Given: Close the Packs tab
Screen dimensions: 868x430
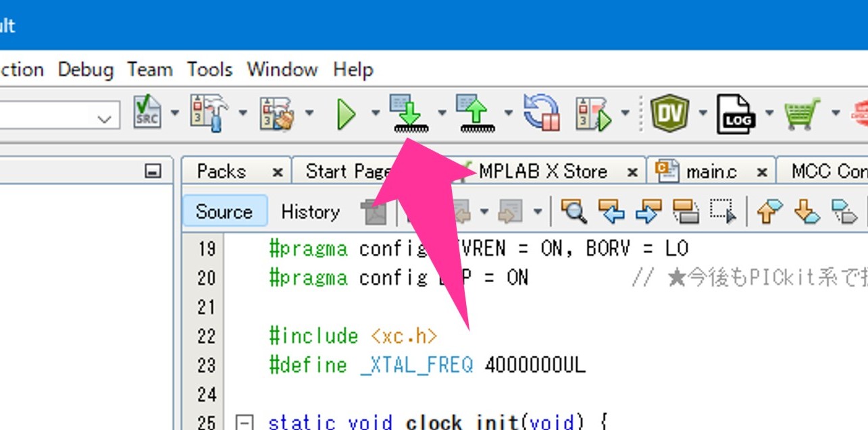Looking at the screenshot, I should pyautogui.click(x=277, y=172).
